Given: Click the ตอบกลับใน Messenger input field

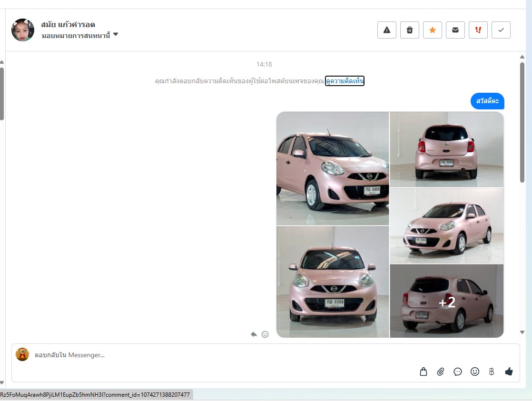Looking at the screenshot, I should click(214, 355).
